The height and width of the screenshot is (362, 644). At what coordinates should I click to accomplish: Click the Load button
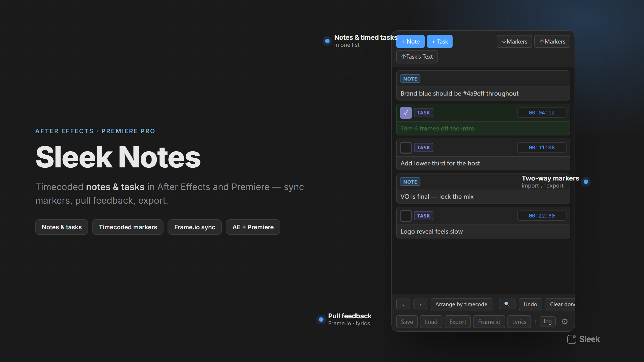431,322
